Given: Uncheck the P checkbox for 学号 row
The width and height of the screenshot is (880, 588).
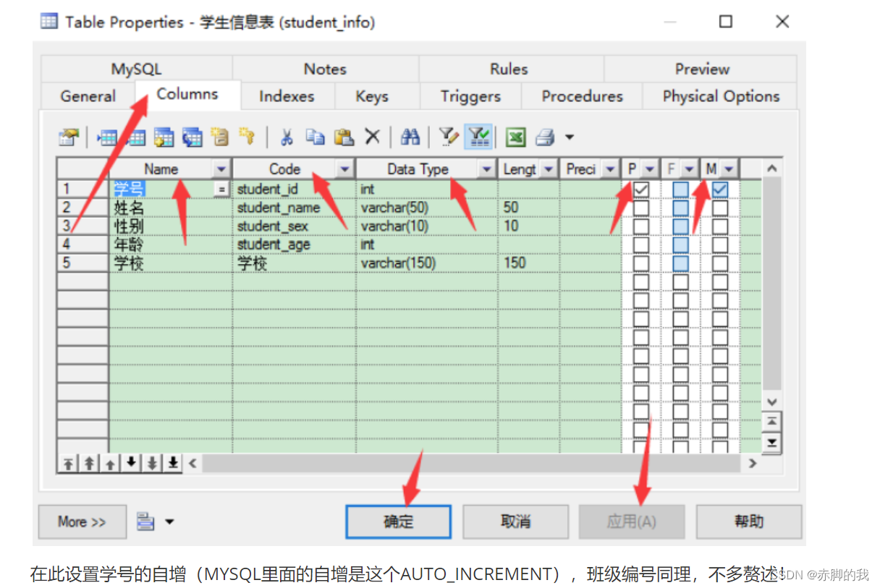Looking at the screenshot, I should (x=641, y=189).
